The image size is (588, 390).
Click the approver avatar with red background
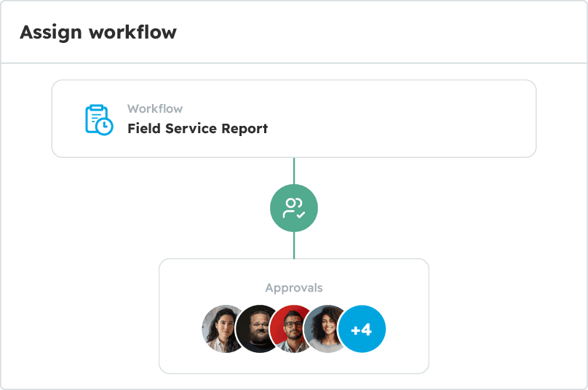click(292, 329)
